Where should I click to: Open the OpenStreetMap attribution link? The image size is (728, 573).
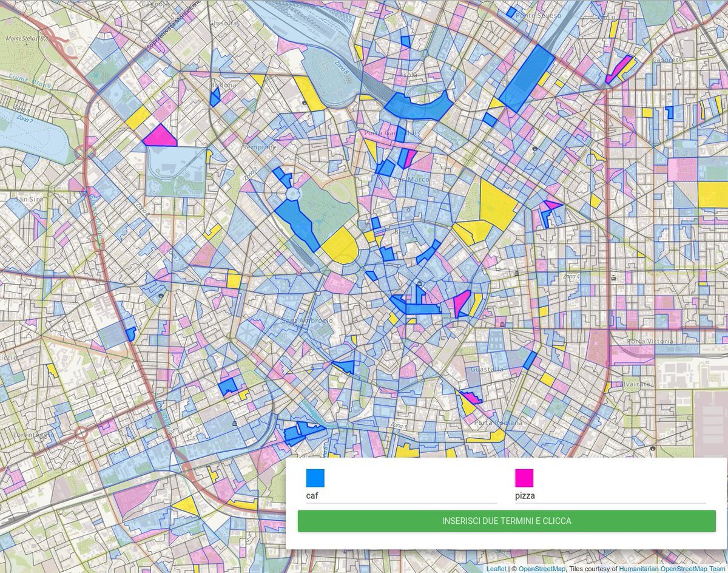pos(541,569)
